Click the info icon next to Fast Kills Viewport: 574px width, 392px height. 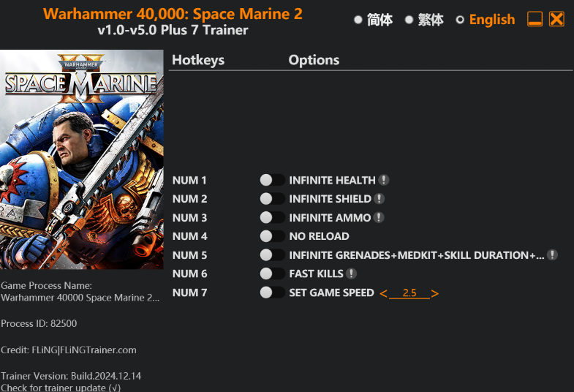pos(351,274)
